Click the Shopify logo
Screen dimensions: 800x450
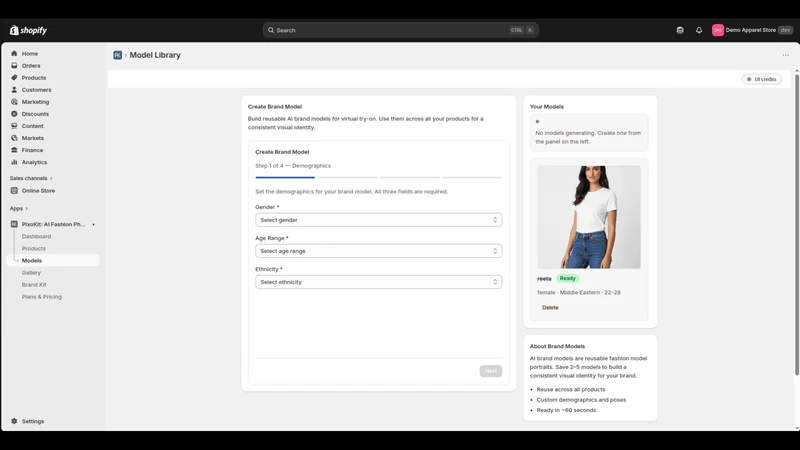pyautogui.click(x=28, y=30)
